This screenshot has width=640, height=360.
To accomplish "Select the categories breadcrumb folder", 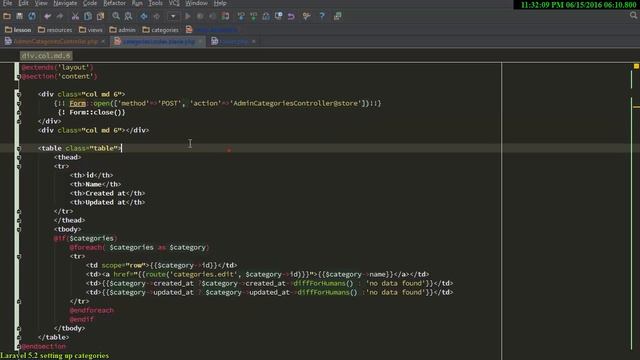I will pyautogui.click(x=160, y=30).
